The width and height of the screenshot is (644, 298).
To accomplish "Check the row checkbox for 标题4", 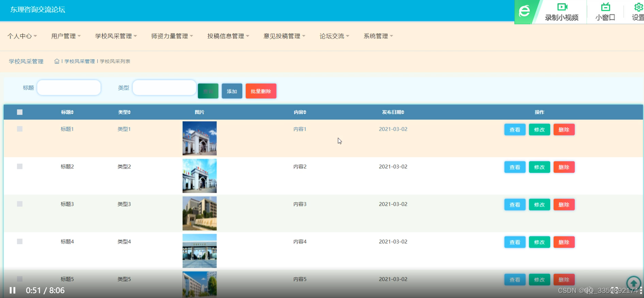I will (x=20, y=242).
